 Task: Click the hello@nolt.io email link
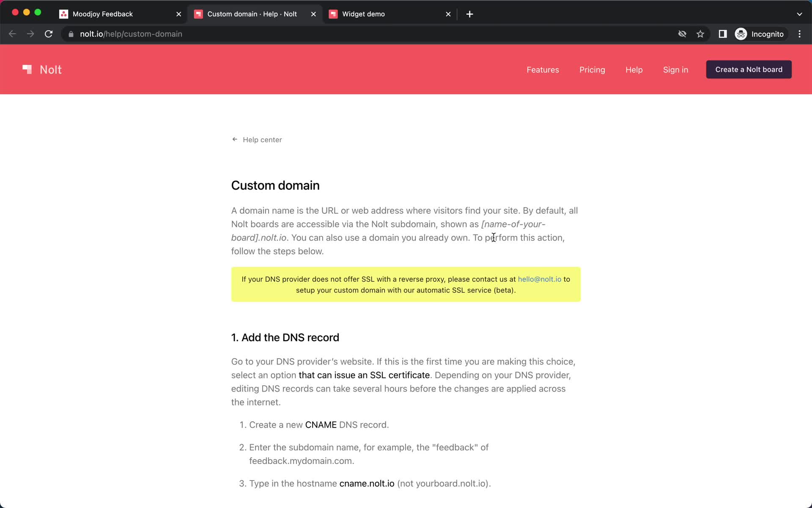539,279
